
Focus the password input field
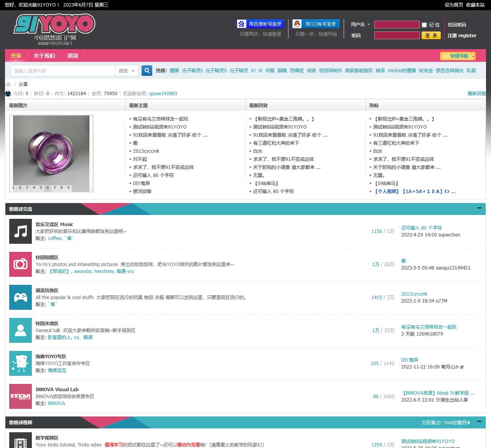coord(397,35)
